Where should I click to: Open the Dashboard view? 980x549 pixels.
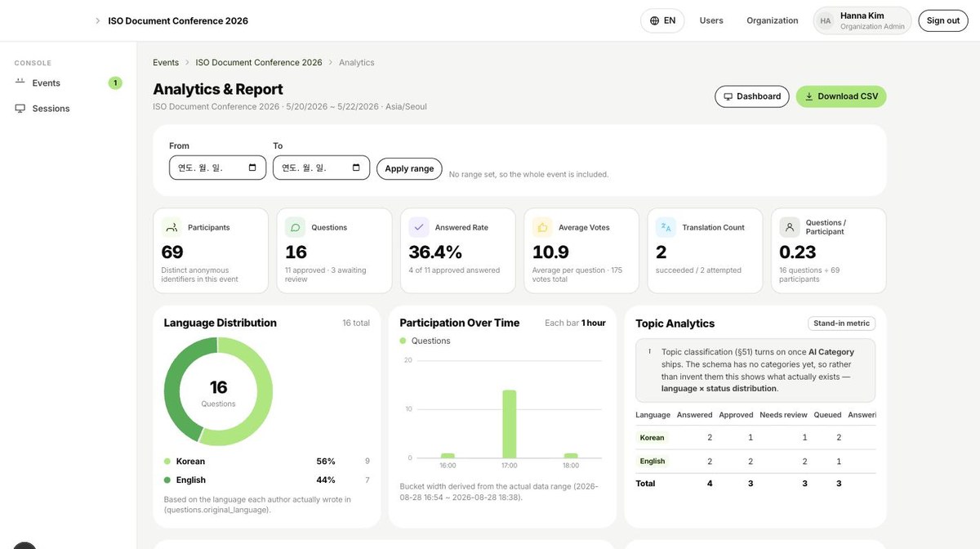752,96
